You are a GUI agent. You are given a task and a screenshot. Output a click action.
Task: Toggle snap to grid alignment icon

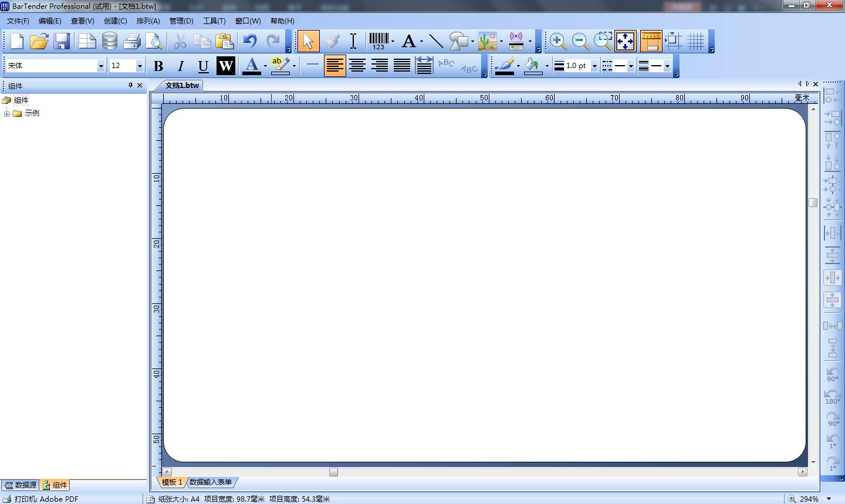[673, 41]
